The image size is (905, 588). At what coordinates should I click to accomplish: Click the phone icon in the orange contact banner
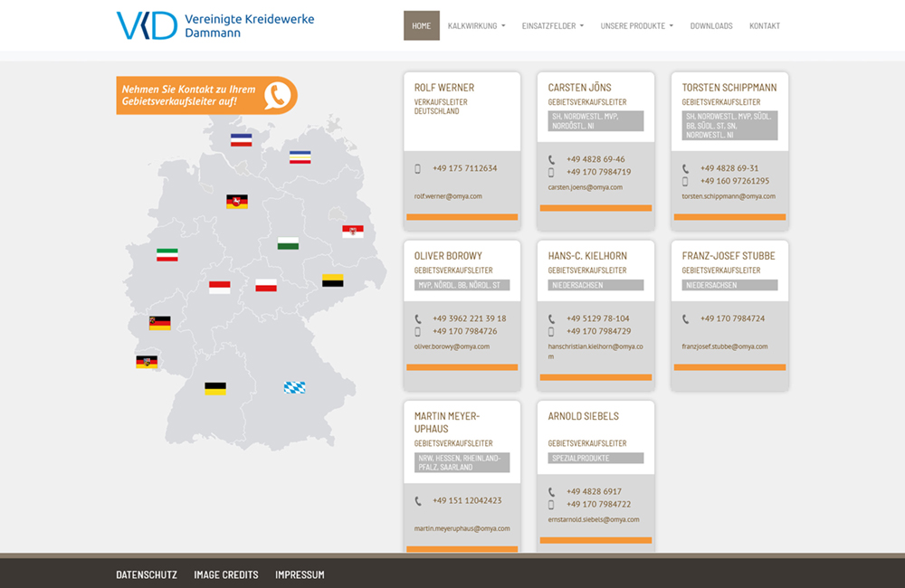[279, 93]
